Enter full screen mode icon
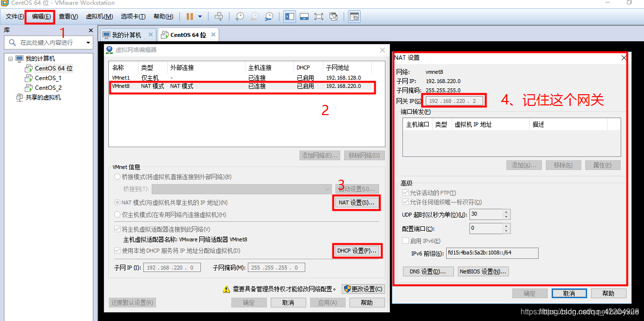Viewport: 644px width, 321px height. [319, 17]
